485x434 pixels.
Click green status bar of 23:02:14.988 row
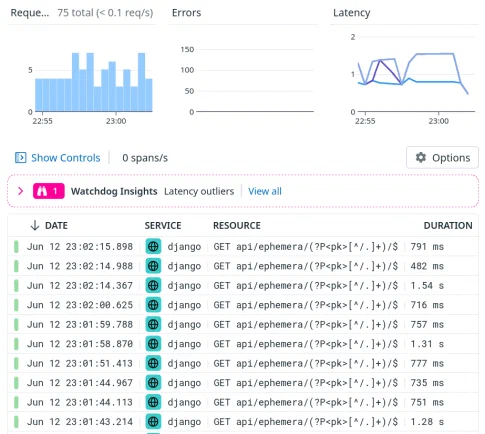pyautogui.click(x=16, y=266)
